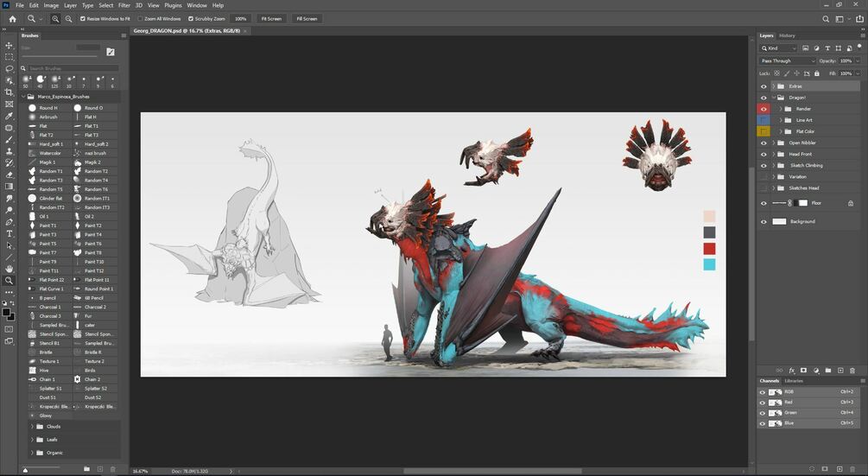Click the Fill Screen button
This screenshot has height=476, width=868.
pyautogui.click(x=307, y=19)
